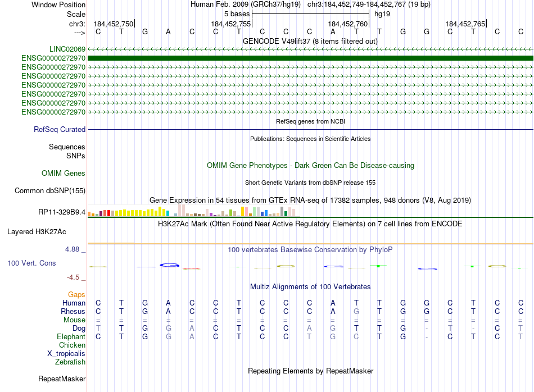Viewport: 534px width, 392px height.
Task: Click the H3K27Ac Mark track title
Action: [x=310, y=224]
